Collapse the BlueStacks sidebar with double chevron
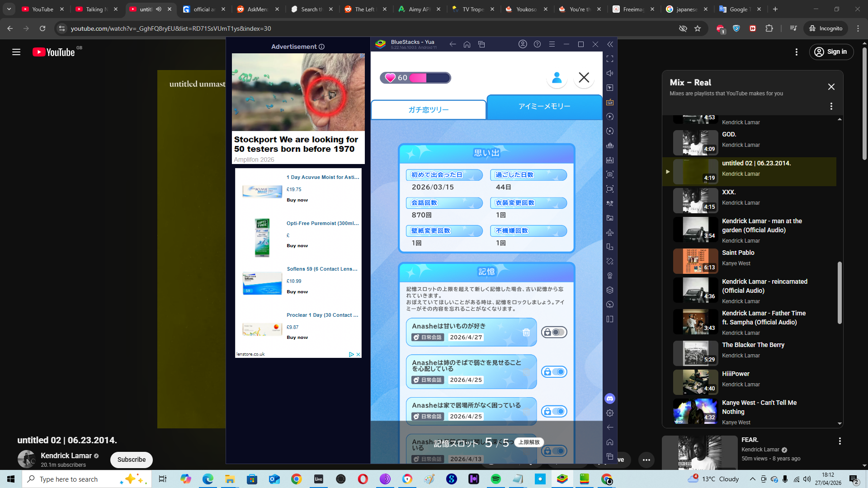Image resolution: width=868 pixels, height=488 pixels. [610, 44]
